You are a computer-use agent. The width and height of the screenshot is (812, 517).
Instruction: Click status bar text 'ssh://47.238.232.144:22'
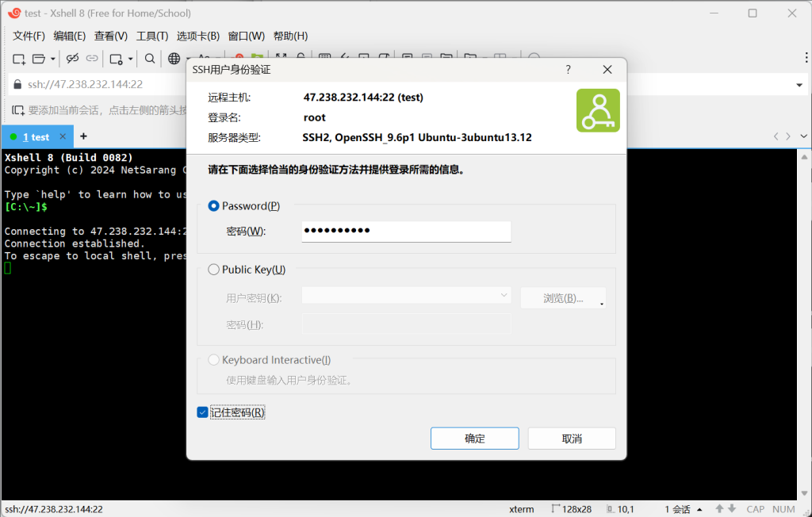(54, 509)
